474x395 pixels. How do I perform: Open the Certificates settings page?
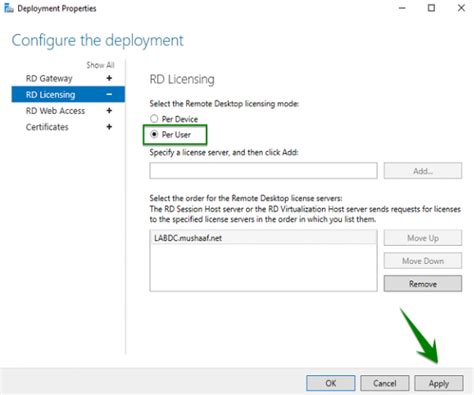click(x=47, y=127)
